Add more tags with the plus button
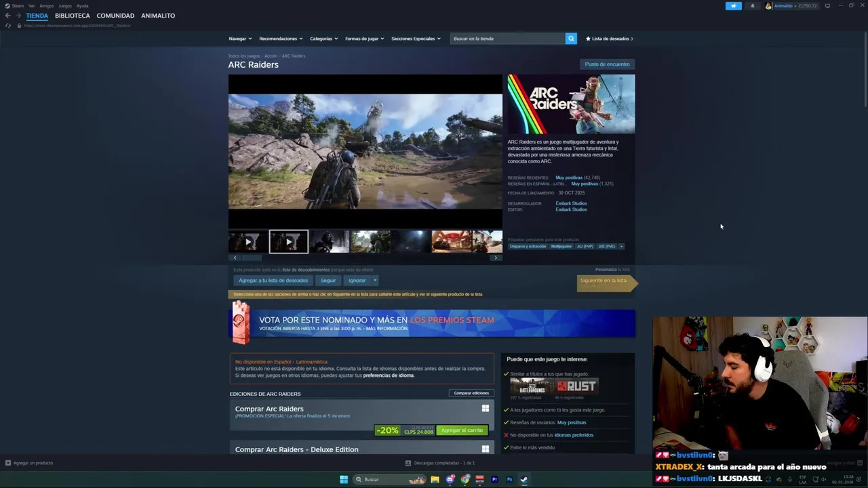 pos(621,246)
